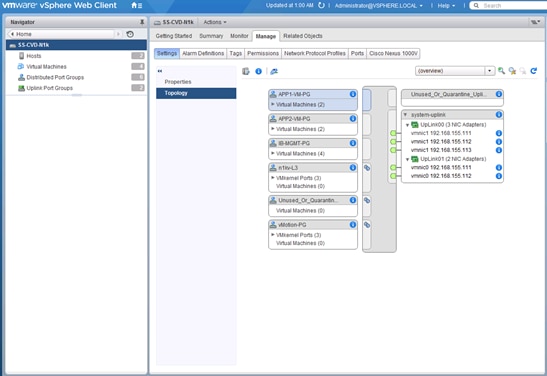Collapse the settings side panel with double-arrow

click(160, 71)
